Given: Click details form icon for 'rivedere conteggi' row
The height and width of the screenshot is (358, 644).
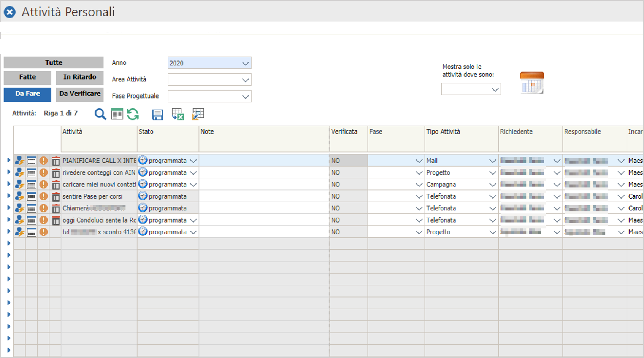Looking at the screenshot, I should click(32, 173).
